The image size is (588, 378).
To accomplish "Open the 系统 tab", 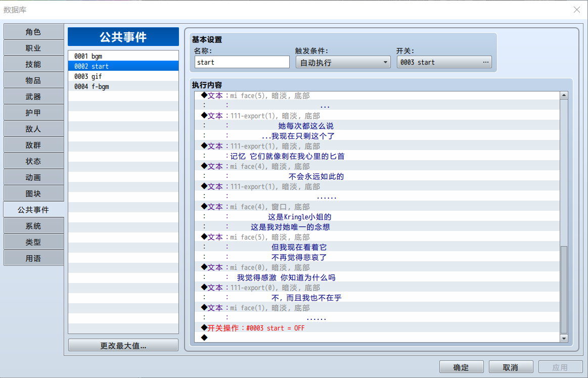I will coord(33,226).
